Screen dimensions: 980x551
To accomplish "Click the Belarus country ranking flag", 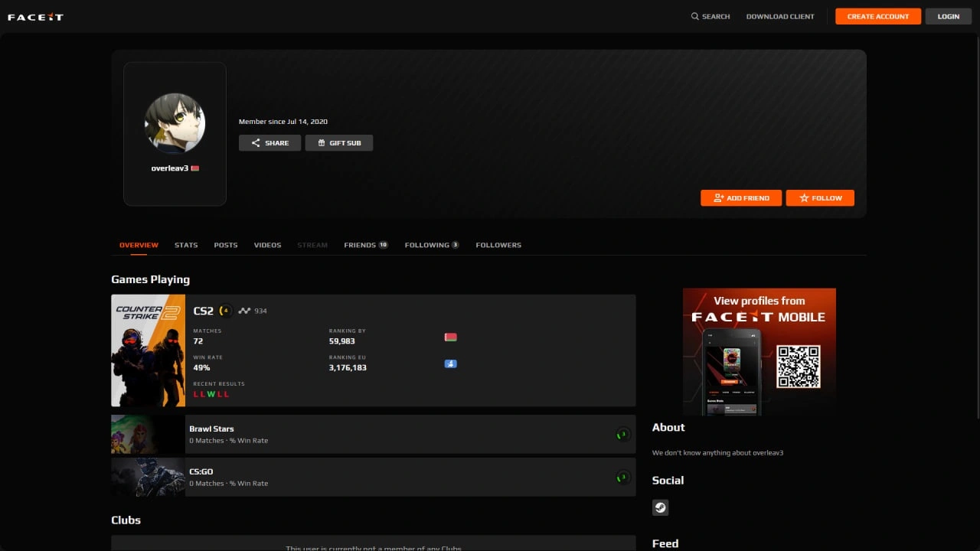I will pyautogui.click(x=450, y=337).
